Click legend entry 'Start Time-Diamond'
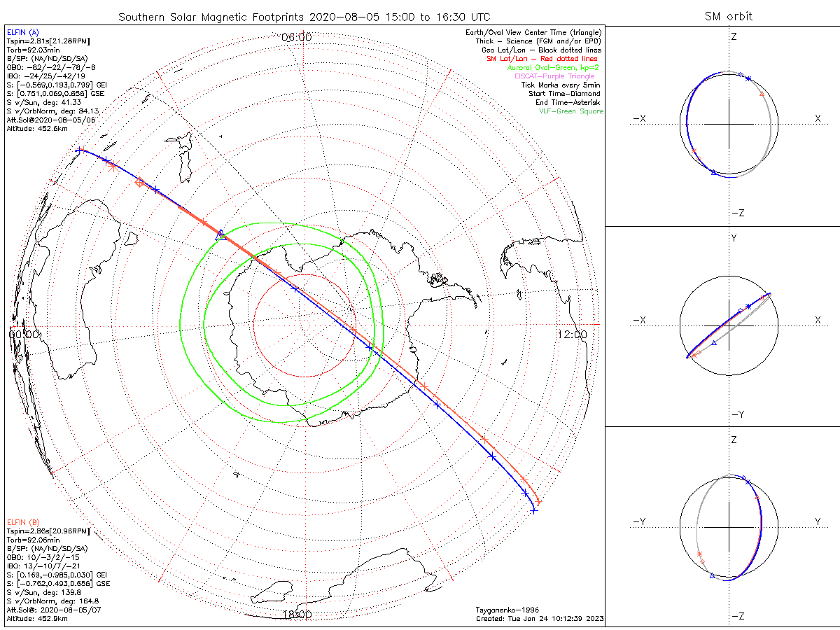840x630 pixels. [564, 94]
